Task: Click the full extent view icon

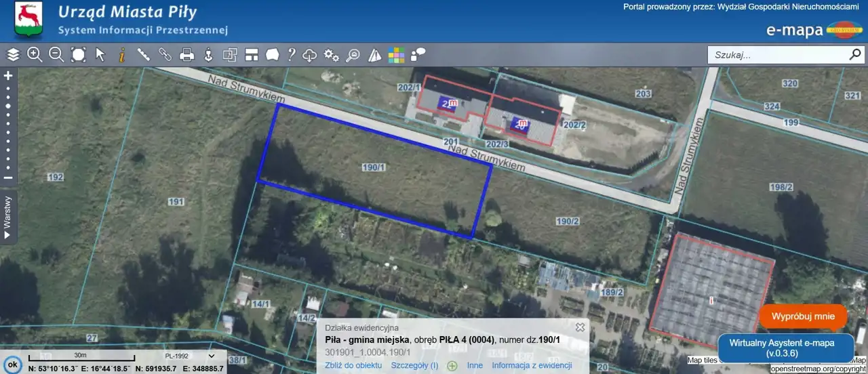Action: [78, 55]
